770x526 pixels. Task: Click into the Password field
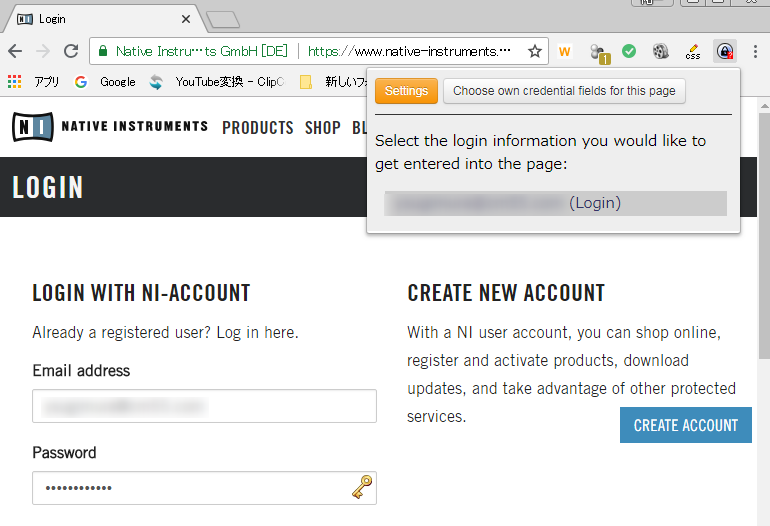pos(204,488)
